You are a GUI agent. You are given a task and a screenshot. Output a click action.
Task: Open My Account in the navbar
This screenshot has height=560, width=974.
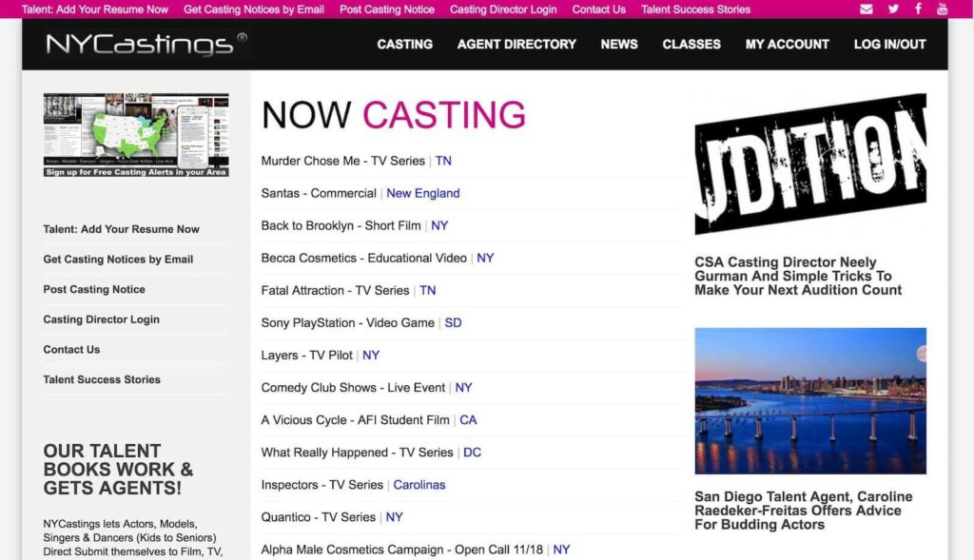[787, 44]
